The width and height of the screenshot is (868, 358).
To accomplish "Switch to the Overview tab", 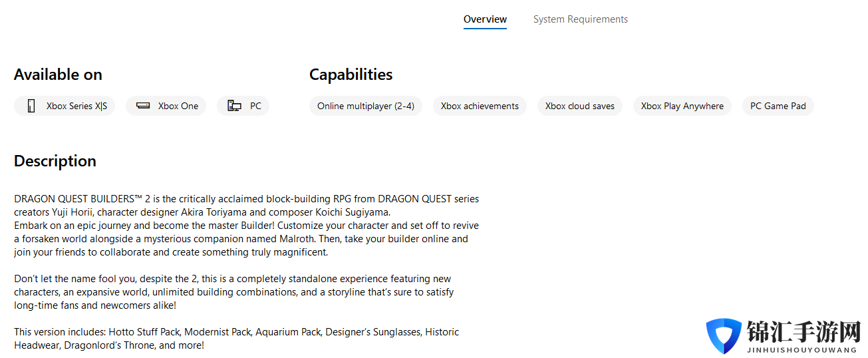I will (485, 19).
